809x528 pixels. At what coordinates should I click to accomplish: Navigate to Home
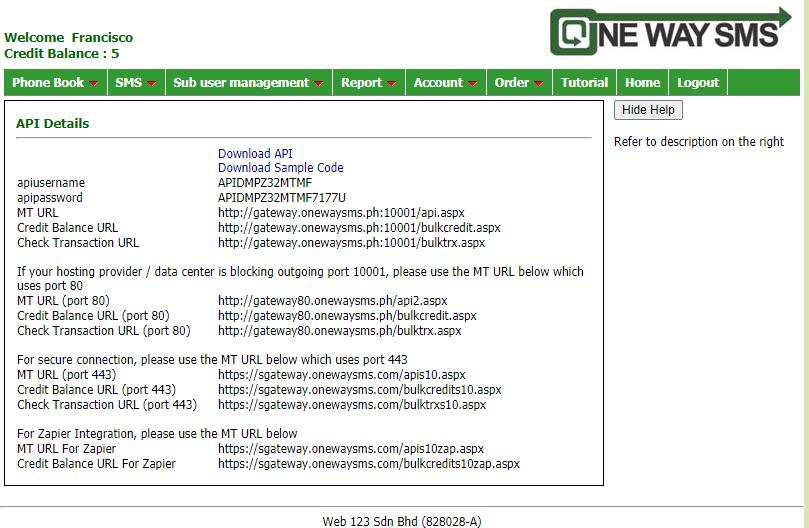coord(642,83)
